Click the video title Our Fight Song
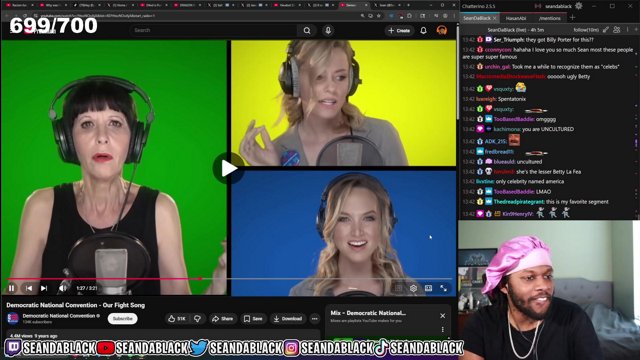 76,305
